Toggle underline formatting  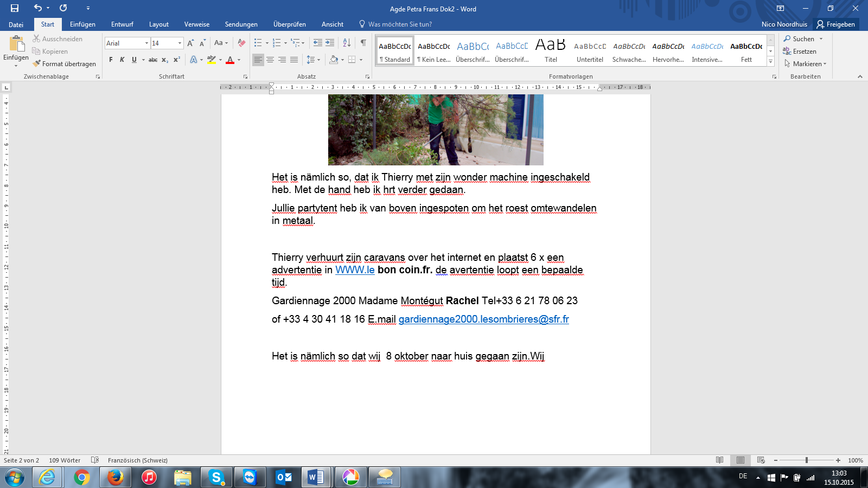point(133,61)
